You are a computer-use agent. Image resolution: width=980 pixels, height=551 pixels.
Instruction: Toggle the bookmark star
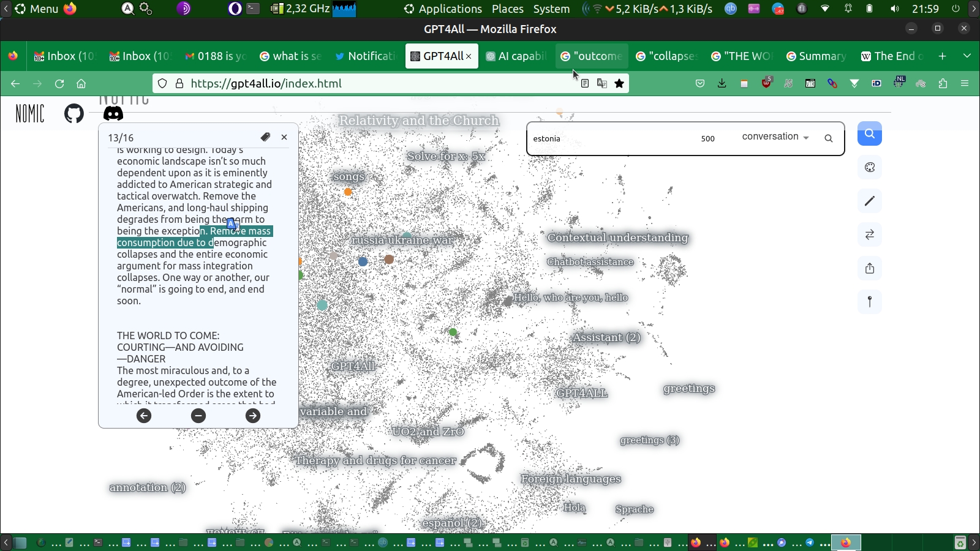point(619,83)
